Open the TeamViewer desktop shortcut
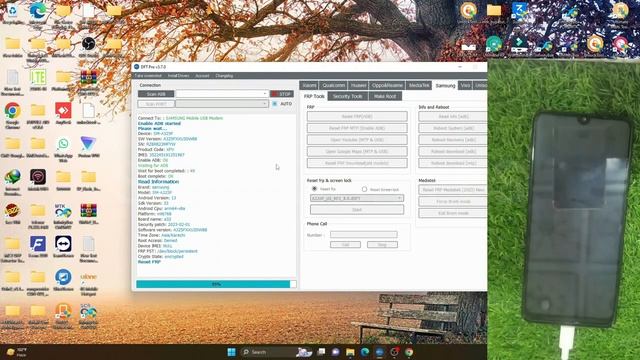This screenshot has width=640, height=360. (63, 244)
